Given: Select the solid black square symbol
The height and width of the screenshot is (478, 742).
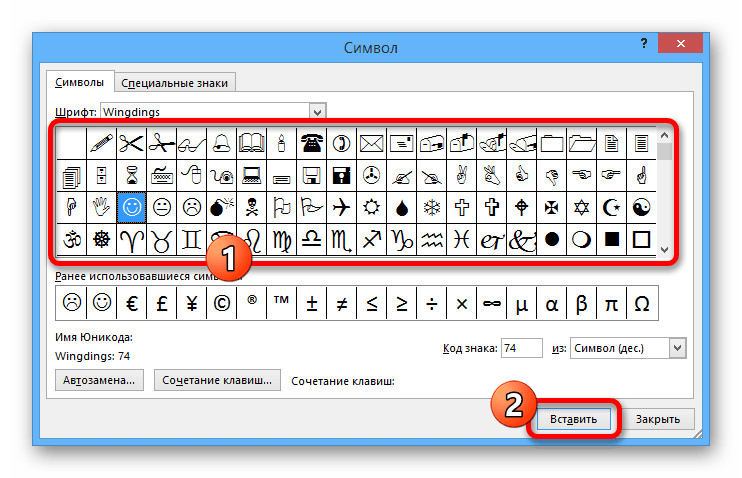Looking at the screenshot, I should [x=611, y=239].
